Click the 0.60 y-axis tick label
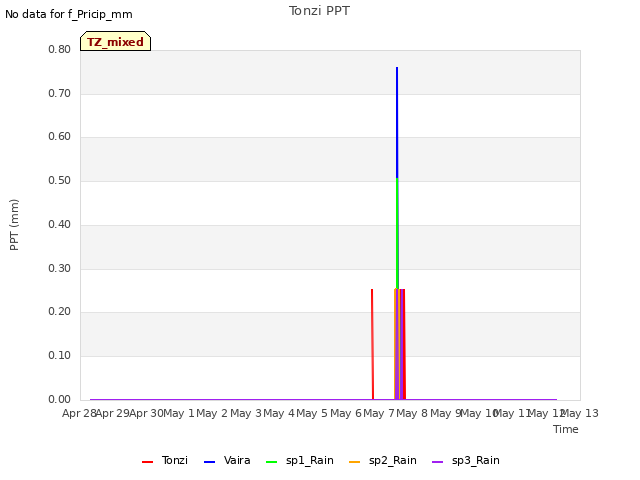The height and width of the screenshot is (480, 640). tap(60, 137)
